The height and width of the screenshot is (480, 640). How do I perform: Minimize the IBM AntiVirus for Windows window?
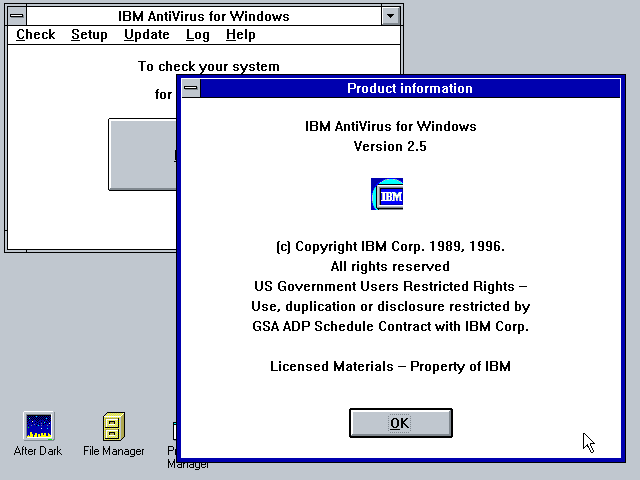click(391, 16)
